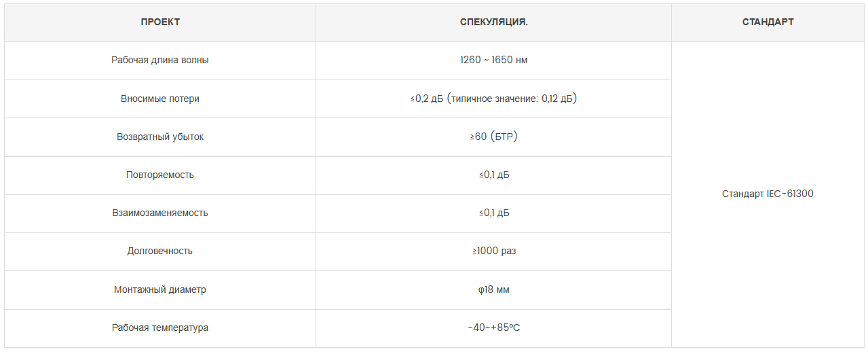Image resolution: width=868 pixels, height=354 pixels.
Task: Select the Возвратный убыток label
Action: [160, 137]
